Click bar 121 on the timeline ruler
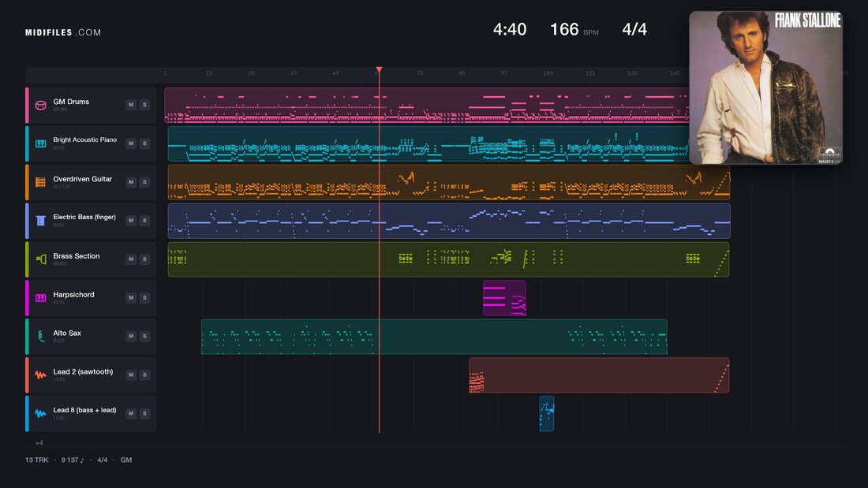 pos(590,73)
